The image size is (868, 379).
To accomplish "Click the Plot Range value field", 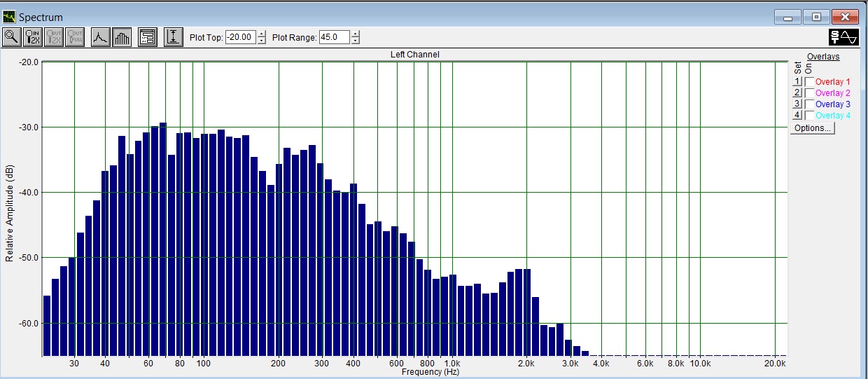I will click(x=335, y=37).
